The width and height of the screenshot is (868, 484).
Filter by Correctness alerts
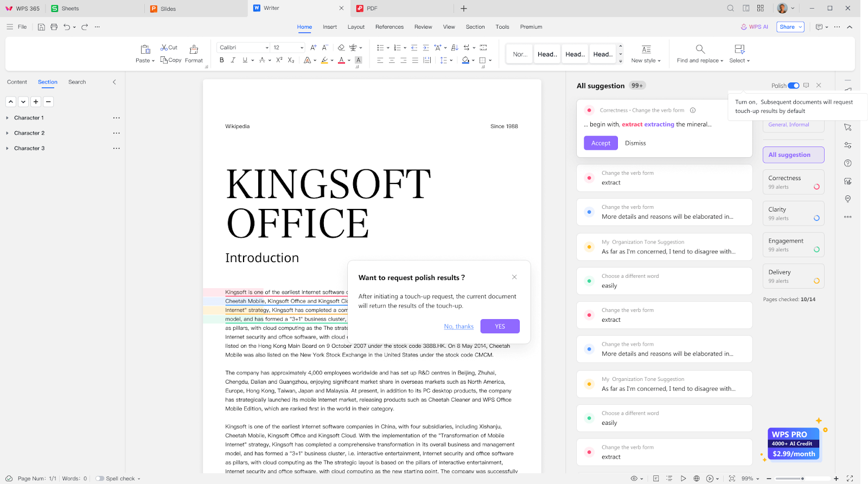[793, 182]
